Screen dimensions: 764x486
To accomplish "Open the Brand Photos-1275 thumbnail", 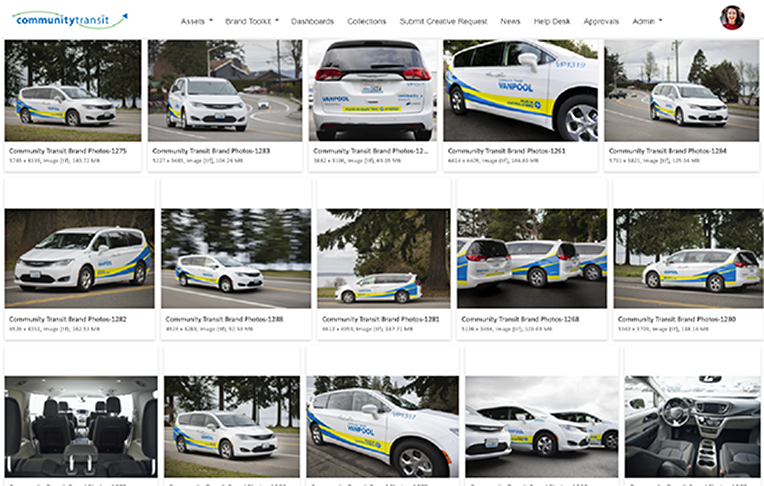I will 73,91.
